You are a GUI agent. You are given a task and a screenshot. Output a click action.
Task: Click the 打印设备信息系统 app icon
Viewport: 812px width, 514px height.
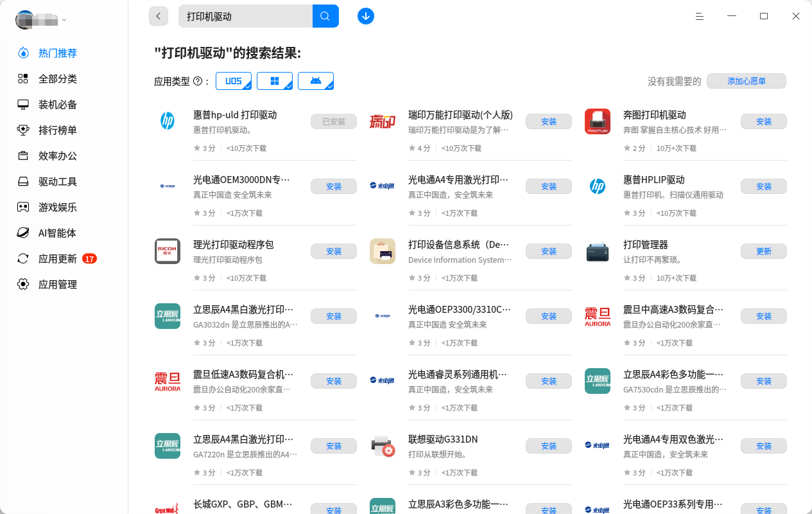383,251
